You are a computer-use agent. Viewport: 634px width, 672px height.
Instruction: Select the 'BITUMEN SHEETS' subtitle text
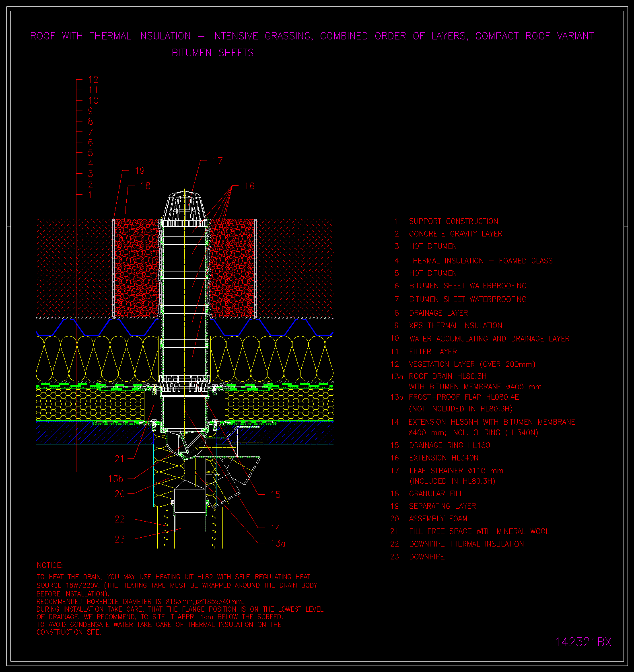tap(213, 53)
